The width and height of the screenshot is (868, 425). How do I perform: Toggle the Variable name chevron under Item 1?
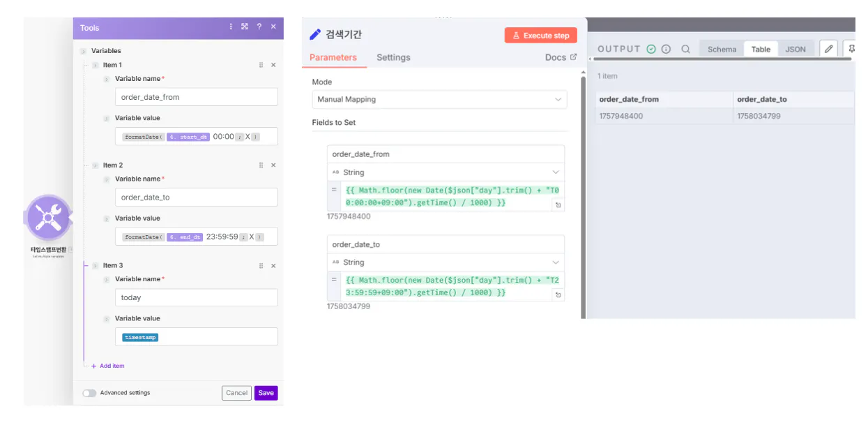point(107,79)
